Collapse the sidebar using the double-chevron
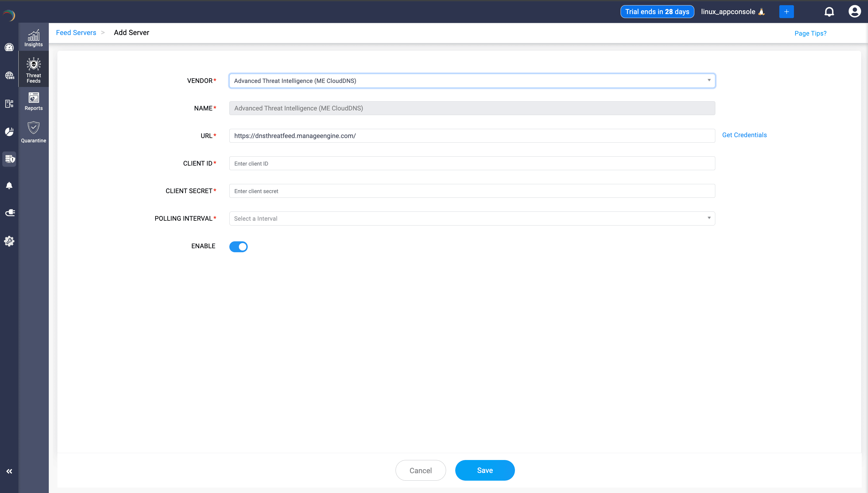The width and height of the screenshot is (868, 493). [9, 471]
